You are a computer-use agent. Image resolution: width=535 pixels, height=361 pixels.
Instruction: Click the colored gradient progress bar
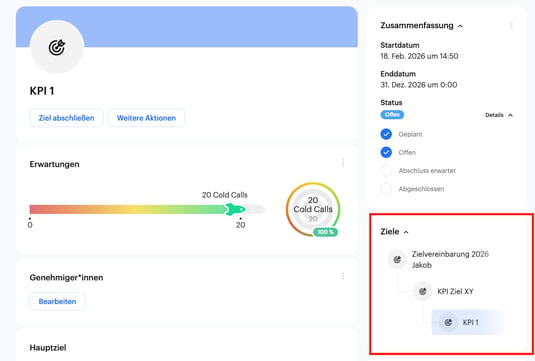tap(147, 209)
